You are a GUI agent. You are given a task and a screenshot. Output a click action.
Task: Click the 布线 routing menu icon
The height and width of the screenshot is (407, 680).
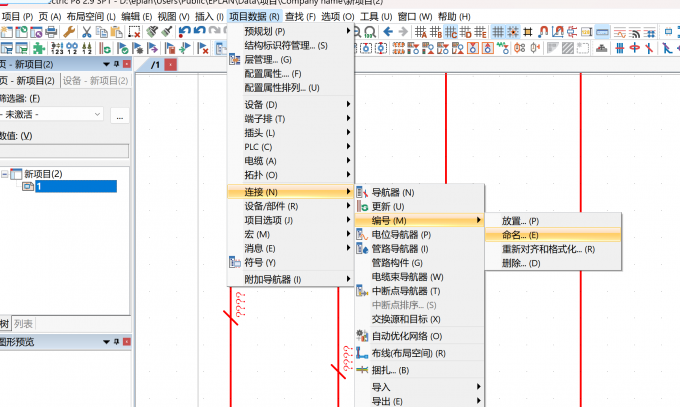click(362, 353)
